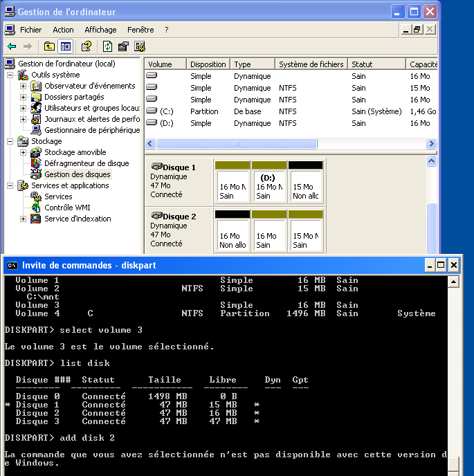Click the volume list scroll right arrow

(431, 144)
